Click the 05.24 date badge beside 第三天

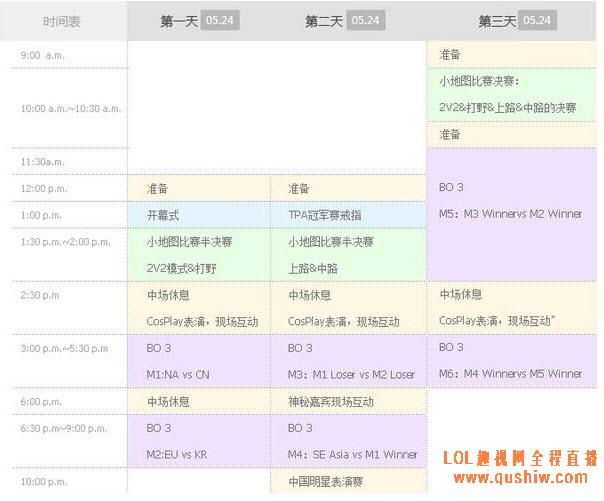pos(537,20)
